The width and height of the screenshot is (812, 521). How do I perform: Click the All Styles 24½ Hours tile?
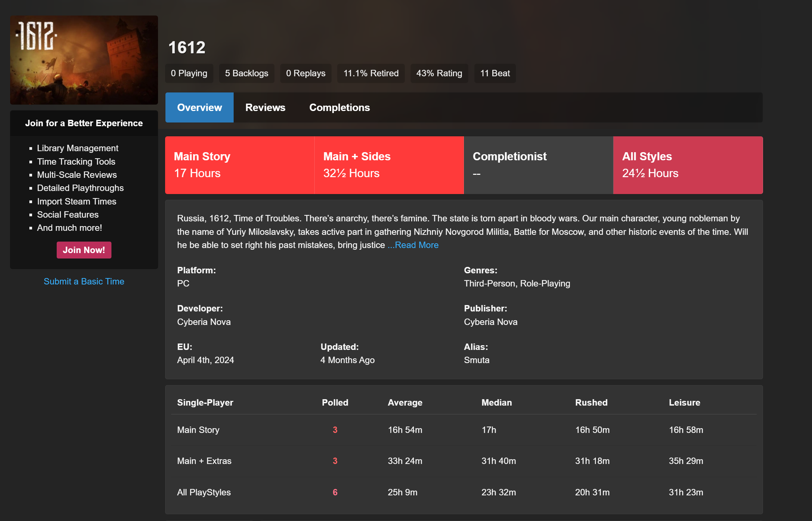pyautogui.click(x=687, y=165)
